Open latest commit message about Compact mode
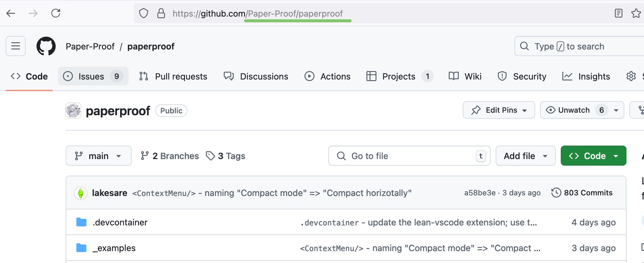The height and width of the screenshot is (263, 644). coord(272,193)
